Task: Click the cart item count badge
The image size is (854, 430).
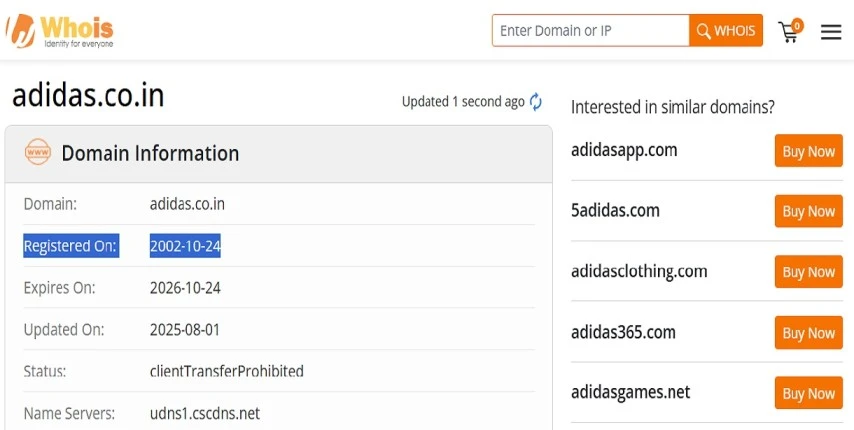Action: (797, 25)
